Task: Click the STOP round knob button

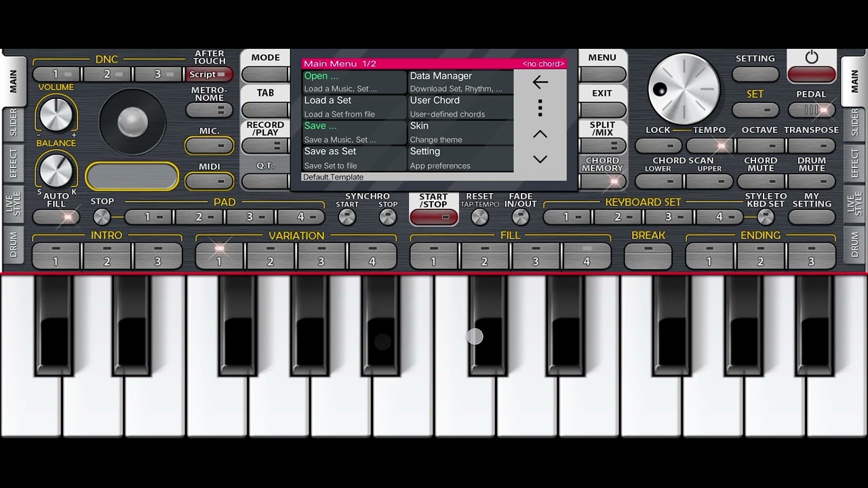Action: pos(102,217)
